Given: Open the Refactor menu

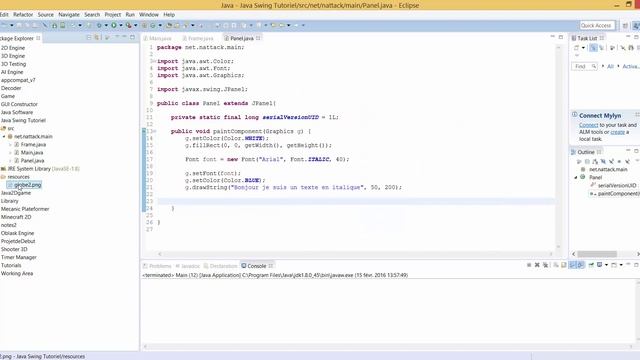Looking at the screenshot, I should [x=23, y=14].
